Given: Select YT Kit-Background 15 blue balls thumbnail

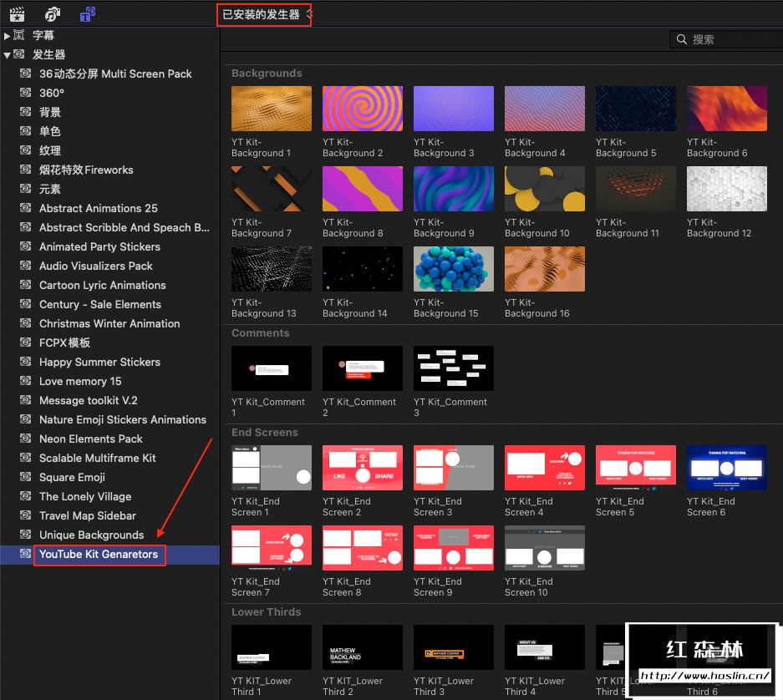Looking at the screenshot, I should coord(454,269).
